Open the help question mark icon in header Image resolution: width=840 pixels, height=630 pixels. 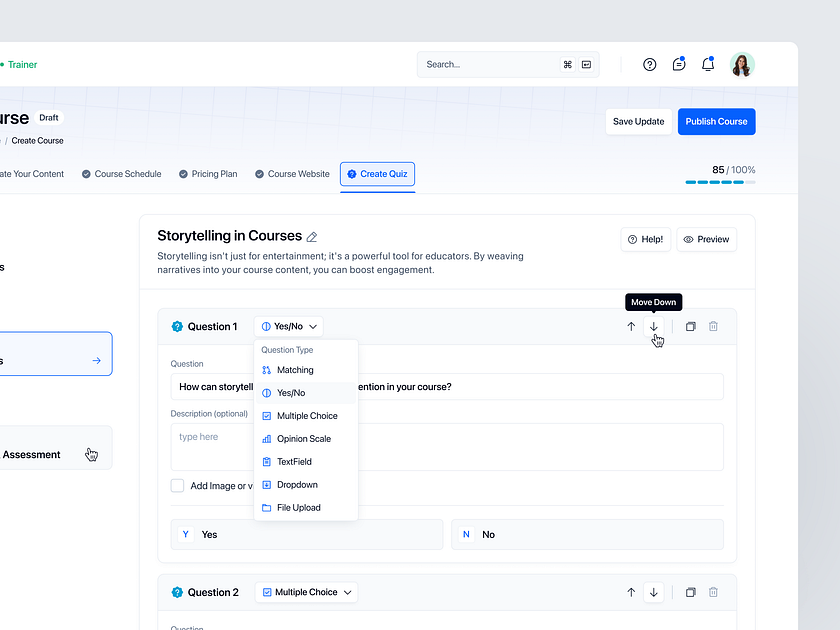click(649, 65)
